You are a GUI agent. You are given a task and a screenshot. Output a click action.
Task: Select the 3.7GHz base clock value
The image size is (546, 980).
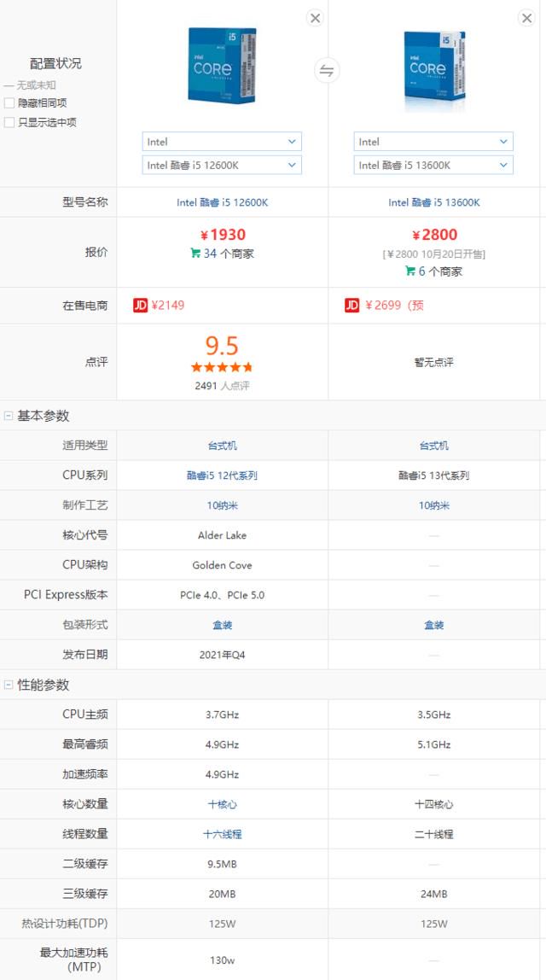222,715
